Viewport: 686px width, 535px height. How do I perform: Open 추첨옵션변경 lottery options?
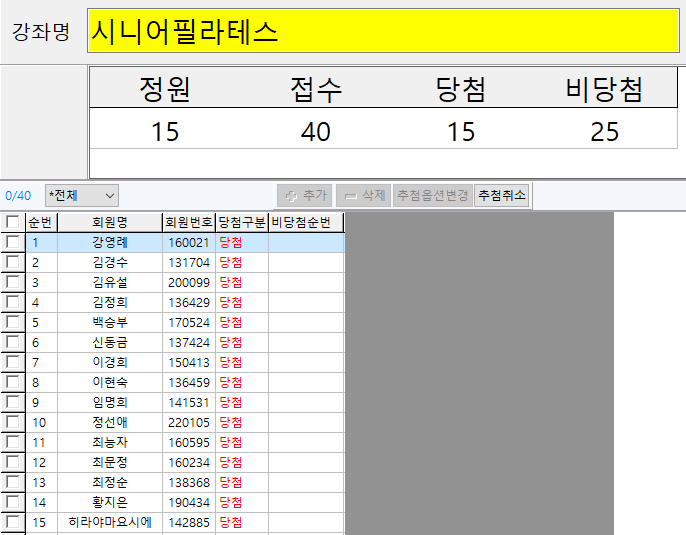(x=433, y=196)
